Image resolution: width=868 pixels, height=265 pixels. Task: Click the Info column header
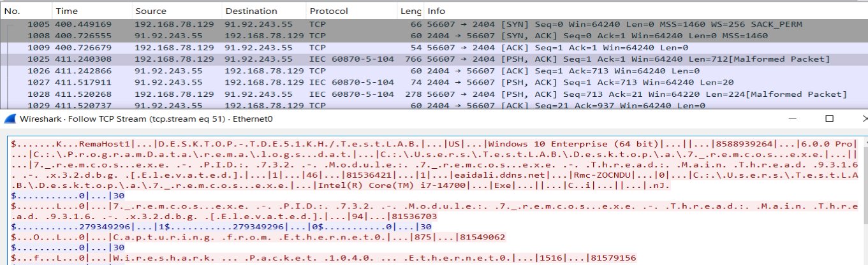pos(436,11)
